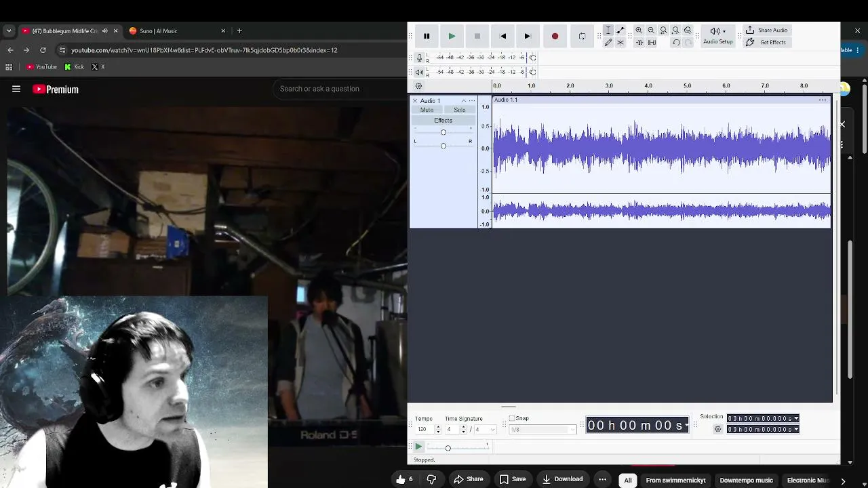The height and width of the screenshot is (488, 868).
Task: Enable the Snap checkbox
Action: pos(512,418)
